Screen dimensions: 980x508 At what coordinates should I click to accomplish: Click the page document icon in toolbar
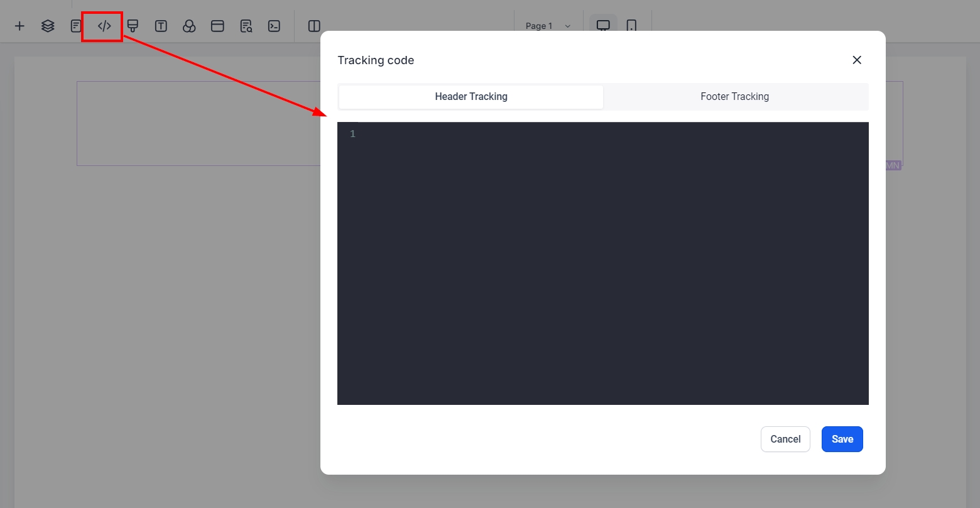pyautogui.click(x=76, y=26)
